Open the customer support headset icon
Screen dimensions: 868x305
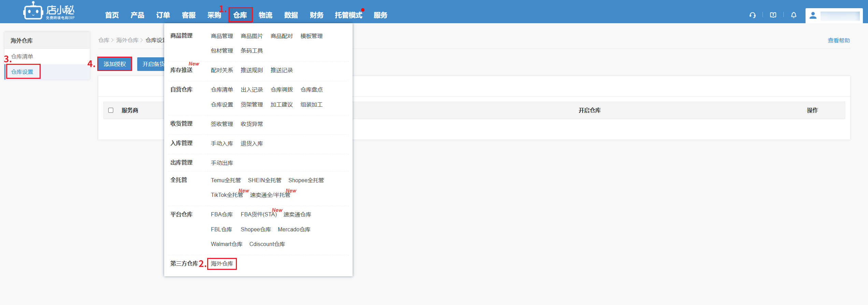(x=752, y=15)
